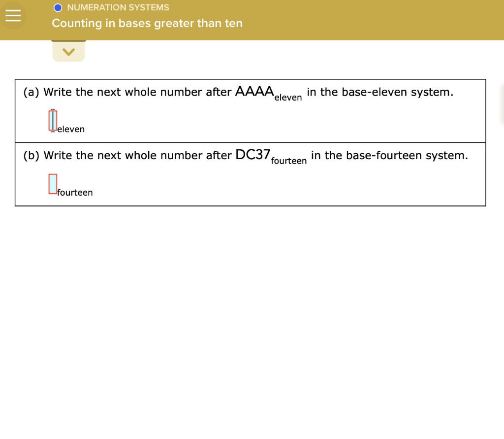504x439 pixels.
Task: Click part (a) question text
Action: [x=238, y=92]
